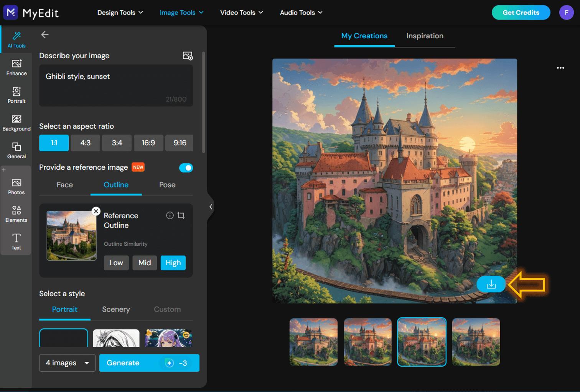Click the crop icon on Reference Outline
Screen dimensions: 580x392
click(181, 215)
